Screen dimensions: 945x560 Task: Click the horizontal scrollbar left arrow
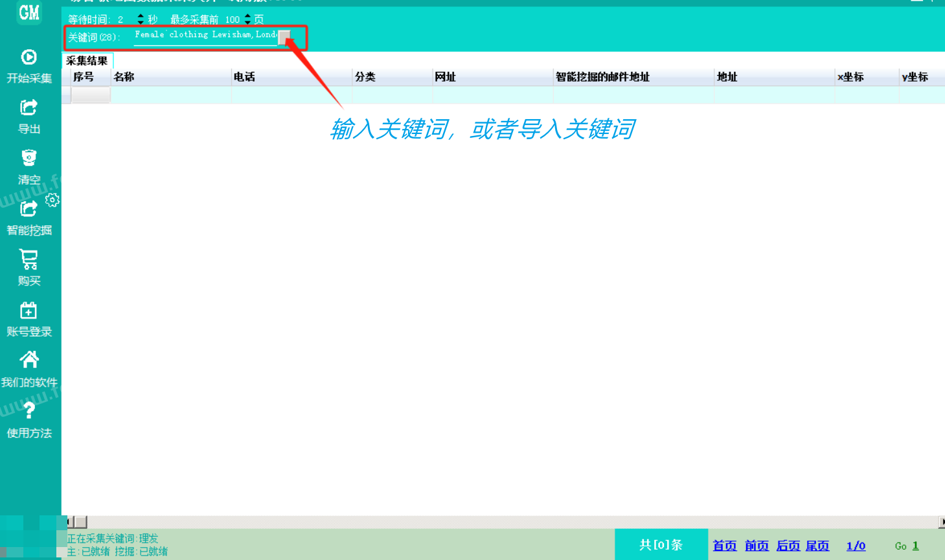tap(71, 522)
